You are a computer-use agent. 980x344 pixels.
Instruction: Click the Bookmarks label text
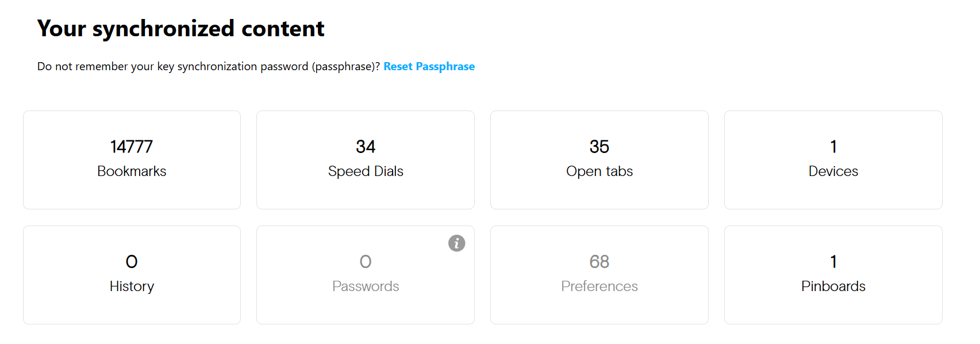[132, 171]
